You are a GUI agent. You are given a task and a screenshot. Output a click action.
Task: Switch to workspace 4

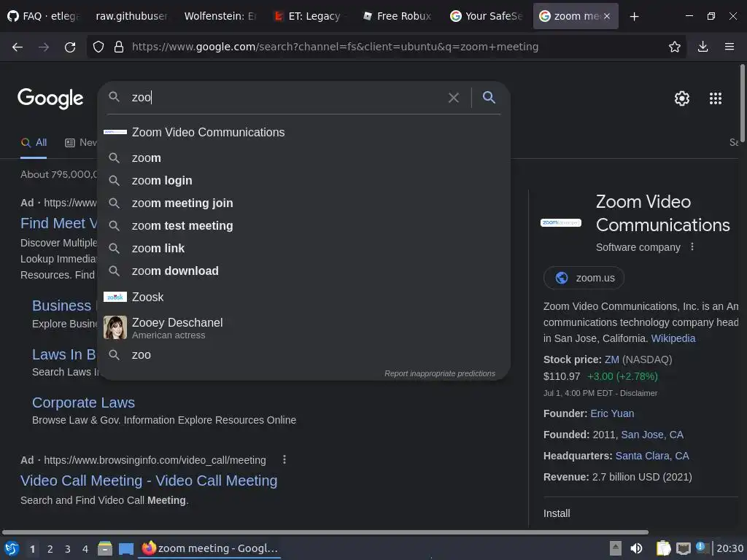[x=85, y=549]
